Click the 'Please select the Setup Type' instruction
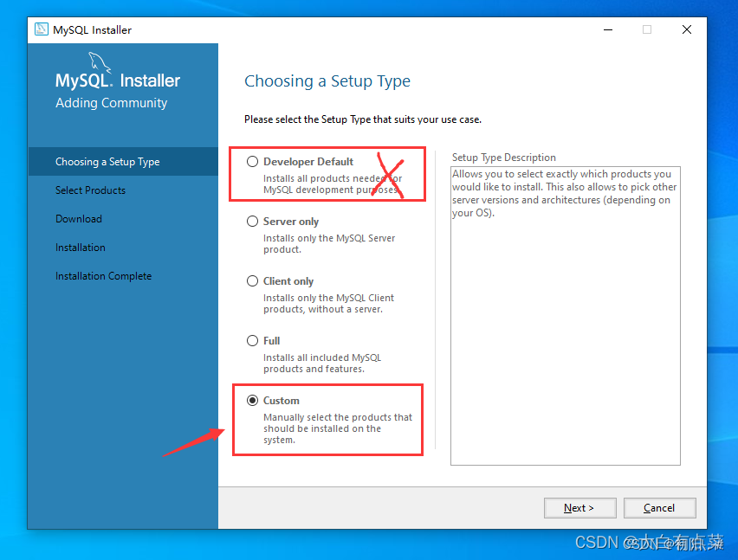738x560 pixels. pyautogui.click(x=362, y=119)
